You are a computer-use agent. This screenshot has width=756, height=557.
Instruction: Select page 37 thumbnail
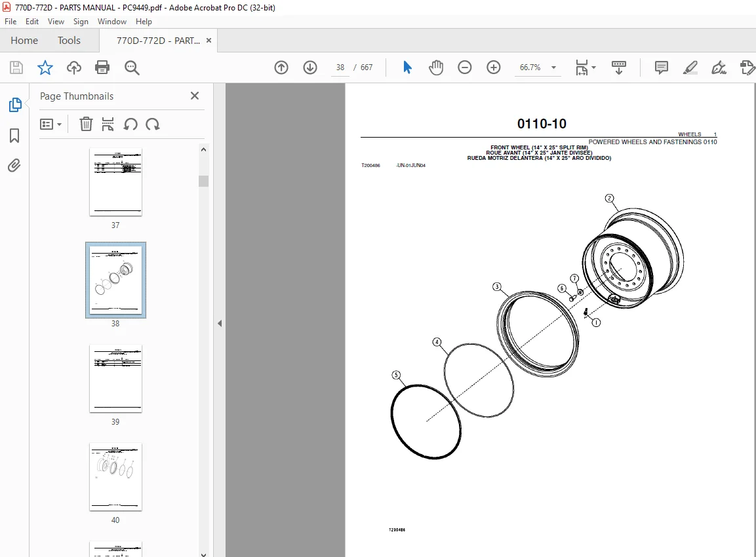[x=115, y=182]
